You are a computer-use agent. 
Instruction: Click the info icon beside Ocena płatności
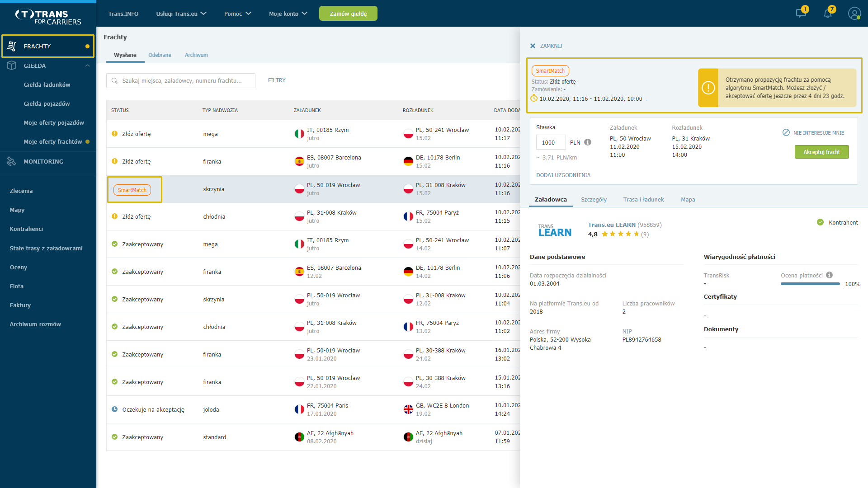pyautogui.click(x=829, y=275)
